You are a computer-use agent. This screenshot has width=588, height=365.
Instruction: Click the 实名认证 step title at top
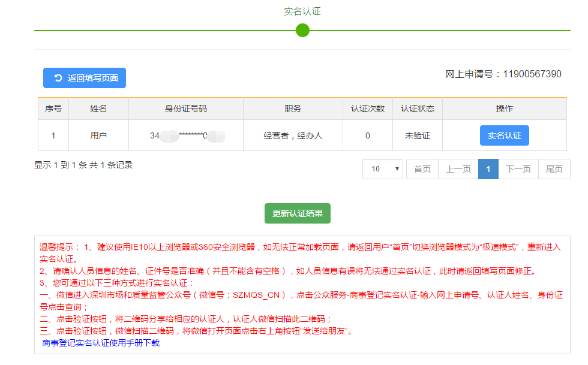(302, 11)
